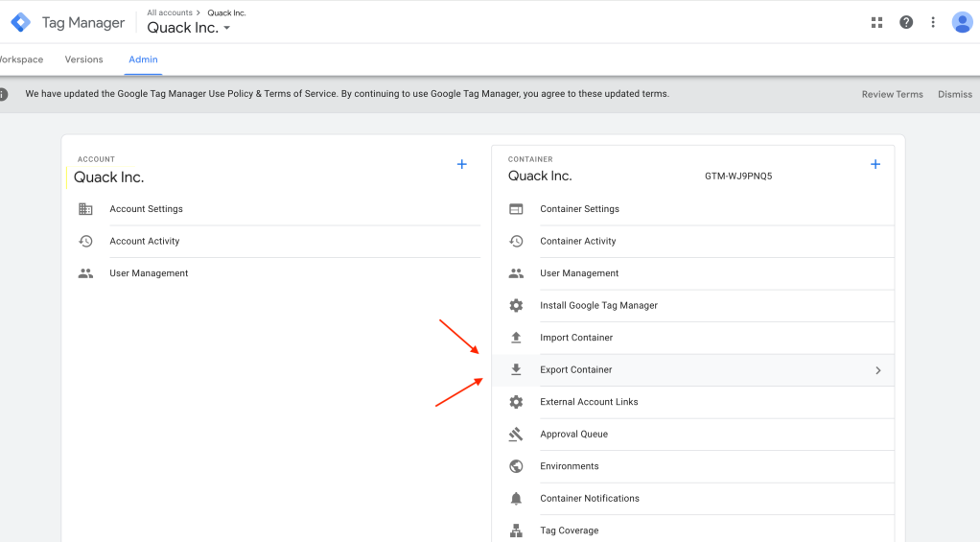Dismiss the terms of service banner

pos(954,94)
